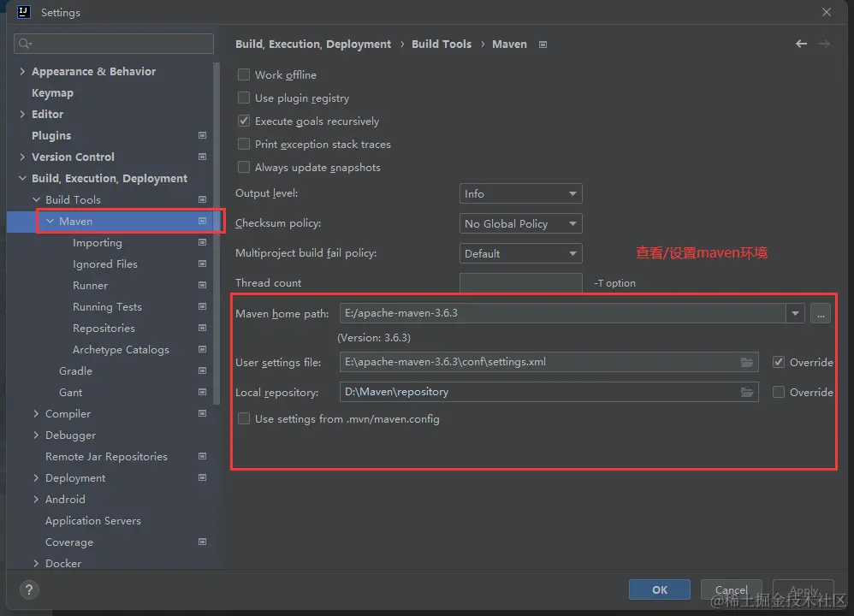Expand the Editor section
854x616 pixels.
pyautogui.click(x=22, y=114)
